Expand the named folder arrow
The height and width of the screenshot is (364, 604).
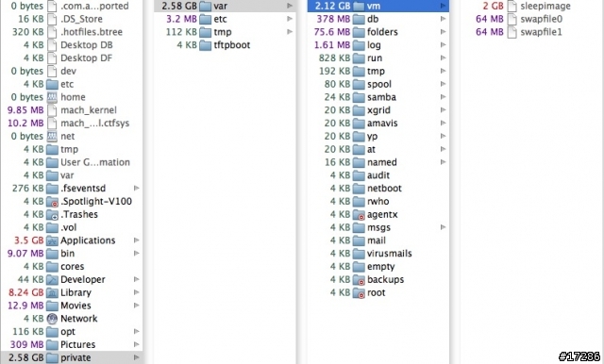click(x=443, y=162)
